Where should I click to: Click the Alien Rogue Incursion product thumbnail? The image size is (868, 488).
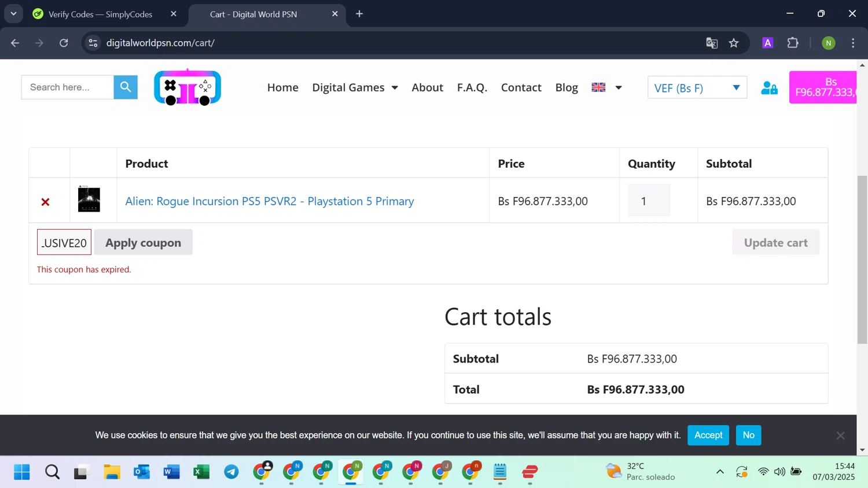click(x=89, y=199)
